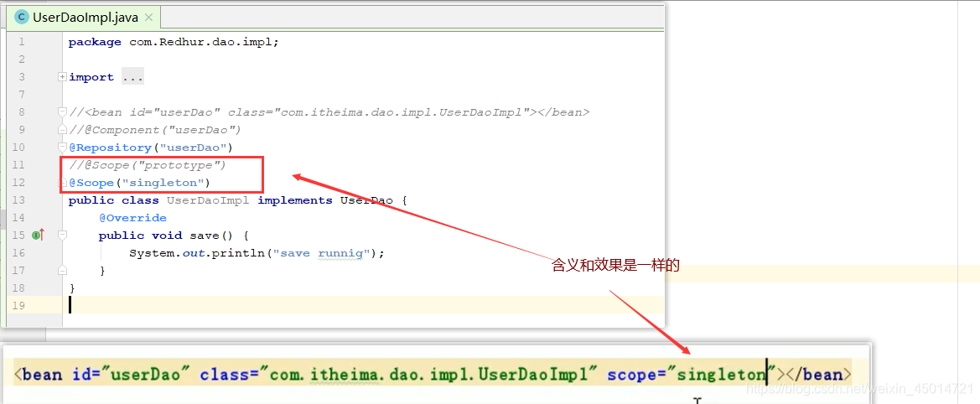This screenshot has height=404, width=980.
Task: Click the id="userDao" attribute in XML
Action: [131, 375]
